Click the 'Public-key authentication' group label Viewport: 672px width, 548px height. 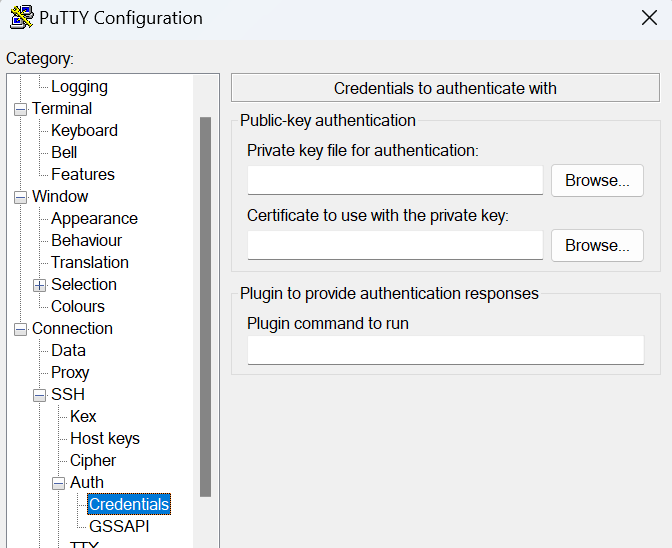tap(327, 120)
